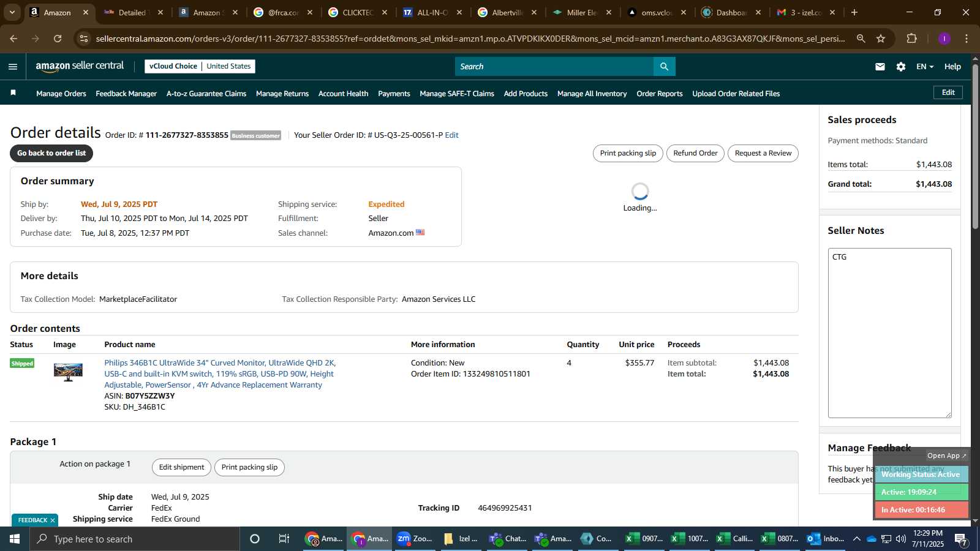
Task: Go to A-to-z Guarantee Claims
Action: 206,94
